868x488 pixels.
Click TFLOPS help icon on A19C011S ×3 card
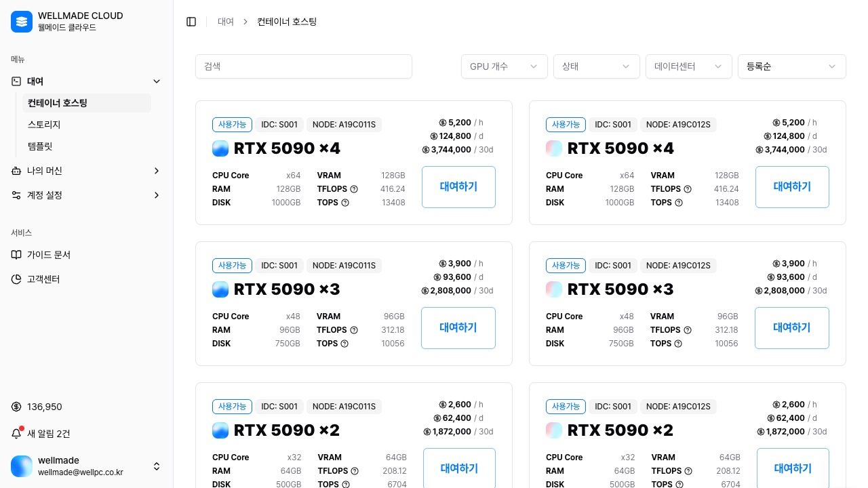click(x=354, y=330)
